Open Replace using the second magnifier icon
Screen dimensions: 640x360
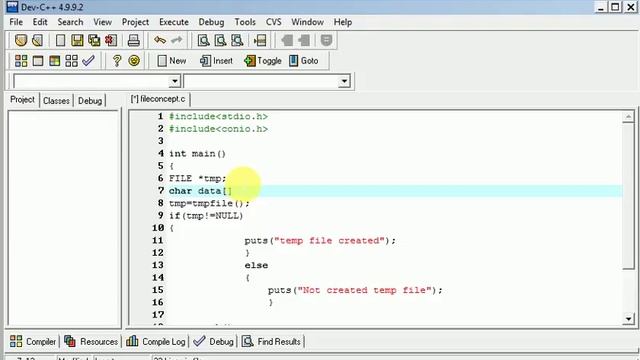[220, 40]
